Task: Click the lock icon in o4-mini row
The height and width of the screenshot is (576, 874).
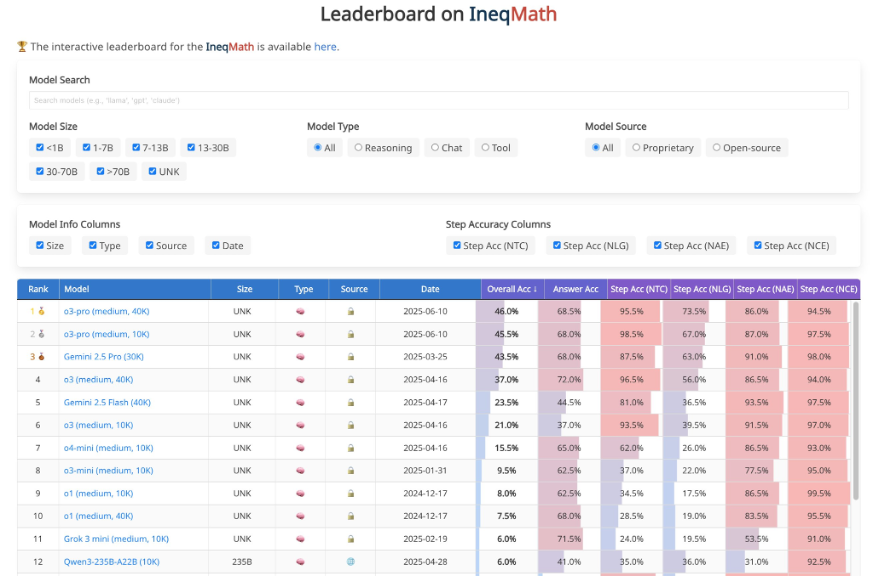Action: click(x=351, y=448)
